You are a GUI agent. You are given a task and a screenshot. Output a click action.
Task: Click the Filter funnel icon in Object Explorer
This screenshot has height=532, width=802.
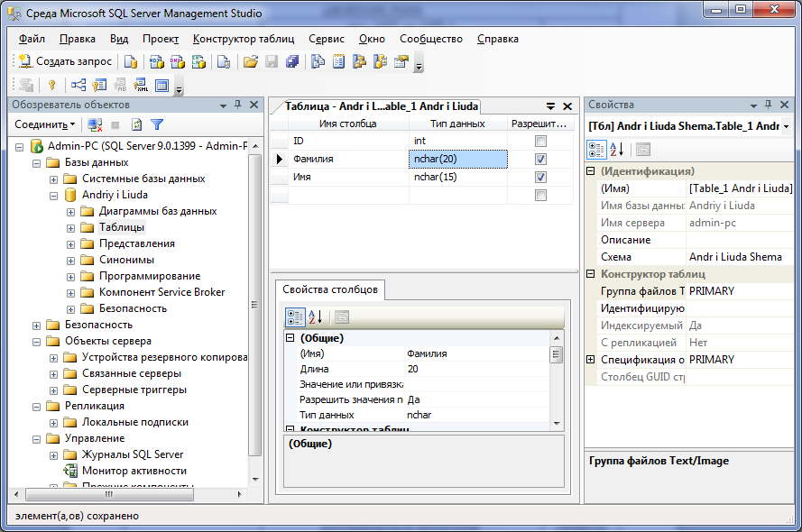point(157,124)
